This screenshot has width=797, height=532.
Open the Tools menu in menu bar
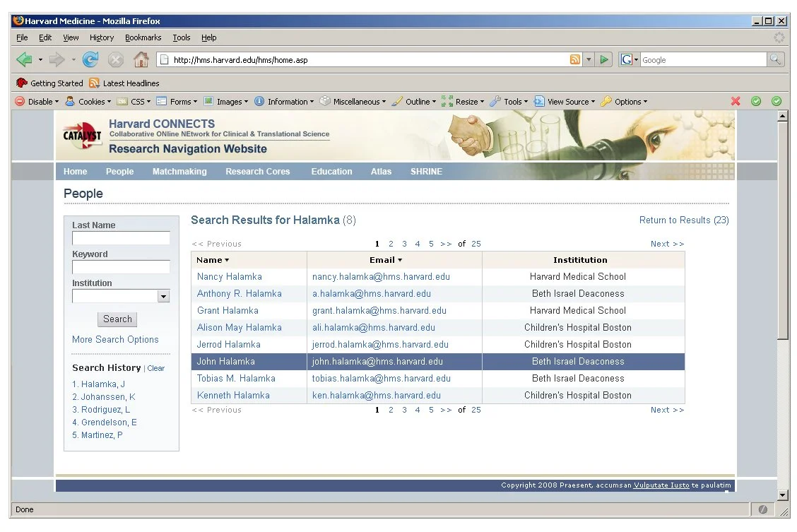pos(182,37)
